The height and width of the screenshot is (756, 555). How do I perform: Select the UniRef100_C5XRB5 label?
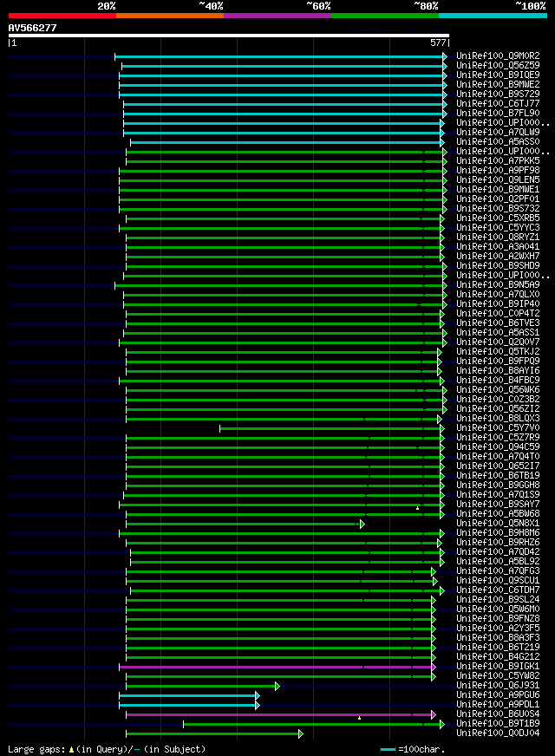(x=498, y=218)
